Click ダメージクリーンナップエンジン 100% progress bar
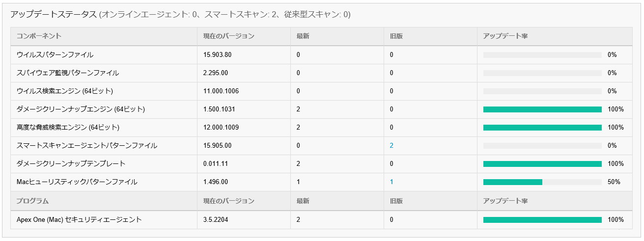Viewport: 644px width, 241px height. (x=542, y=109)
